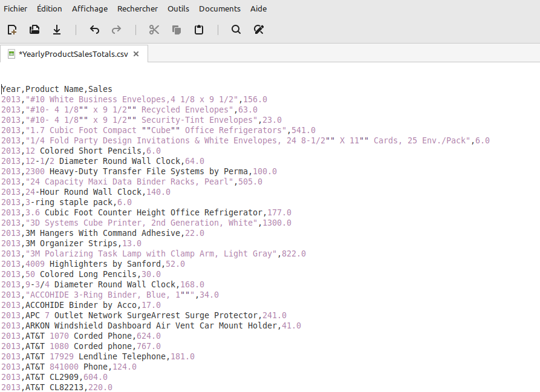Open the Rechercher menu
540x392 pixels.
click(137, 8)
